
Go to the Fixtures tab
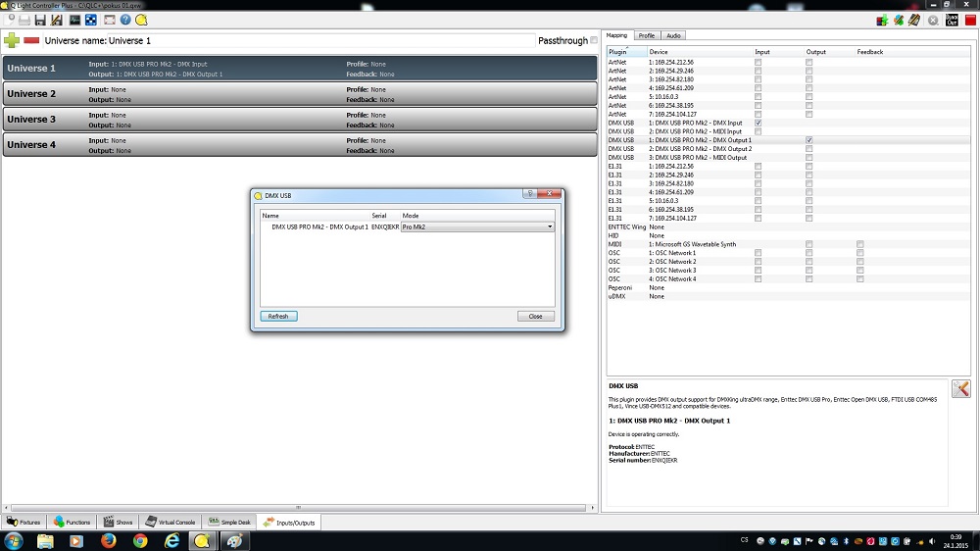pyautogui.click(x=24, y=523)
